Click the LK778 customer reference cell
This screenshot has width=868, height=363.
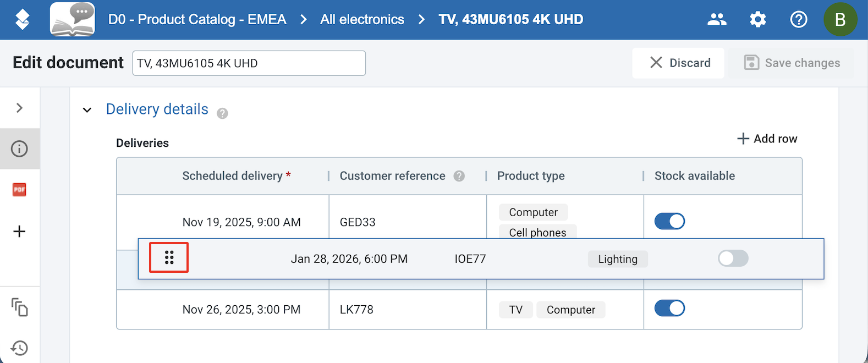(356, 310)
